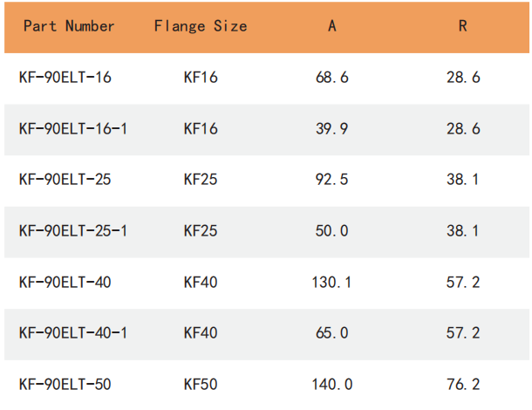532x410 pixels.
Task: Click the Part Number column header
Action: click(x=69, y=26)
